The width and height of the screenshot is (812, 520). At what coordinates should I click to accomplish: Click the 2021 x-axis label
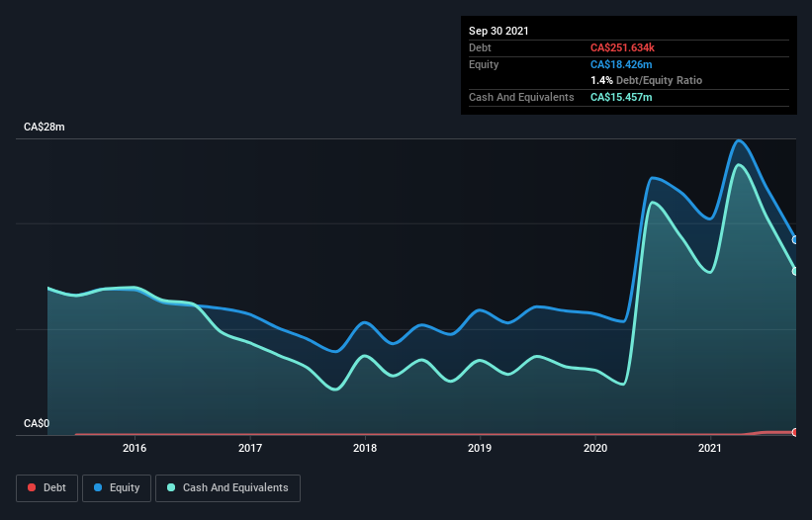(x=710, y=448)
